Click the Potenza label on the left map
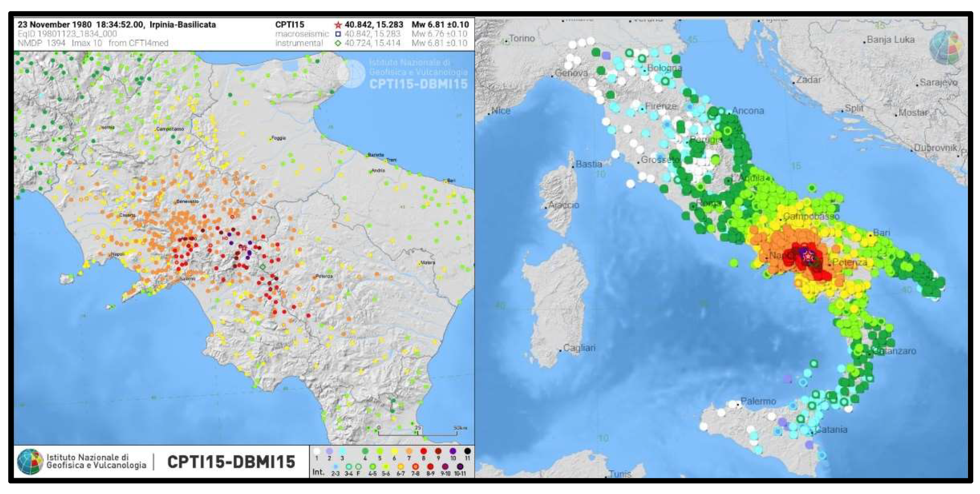 pyautogui.click(x=324, y=276)
